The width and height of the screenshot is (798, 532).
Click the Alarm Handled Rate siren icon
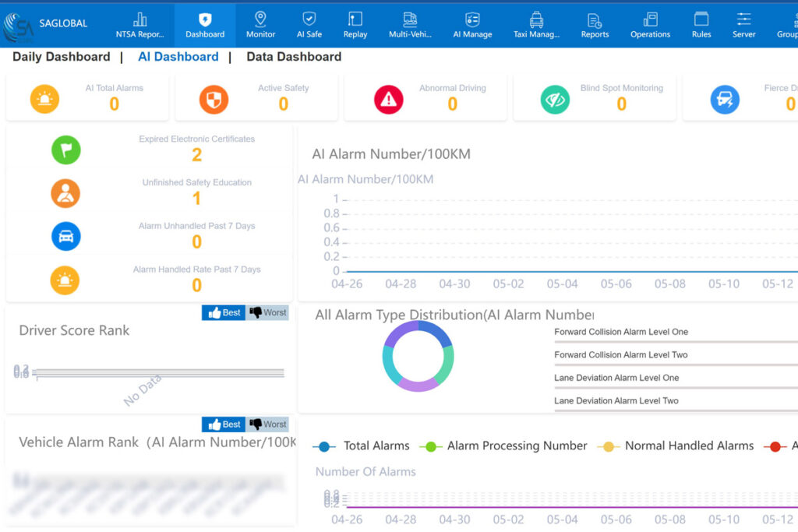point(65,280)
